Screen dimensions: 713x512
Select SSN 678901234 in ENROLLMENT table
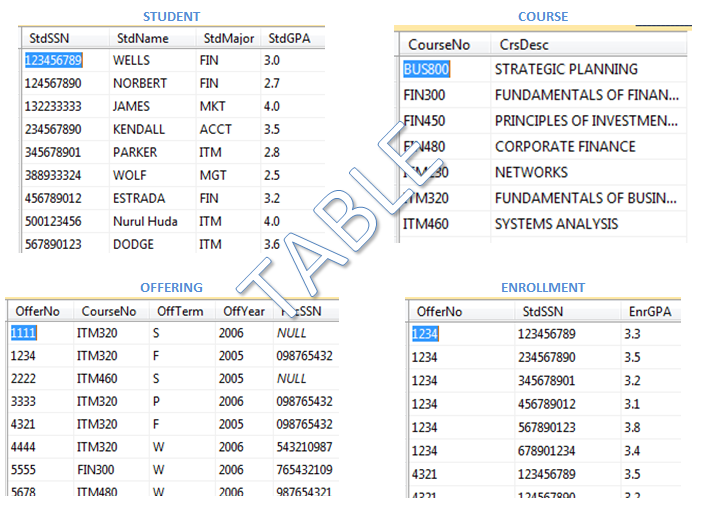[x=546, y=451]
